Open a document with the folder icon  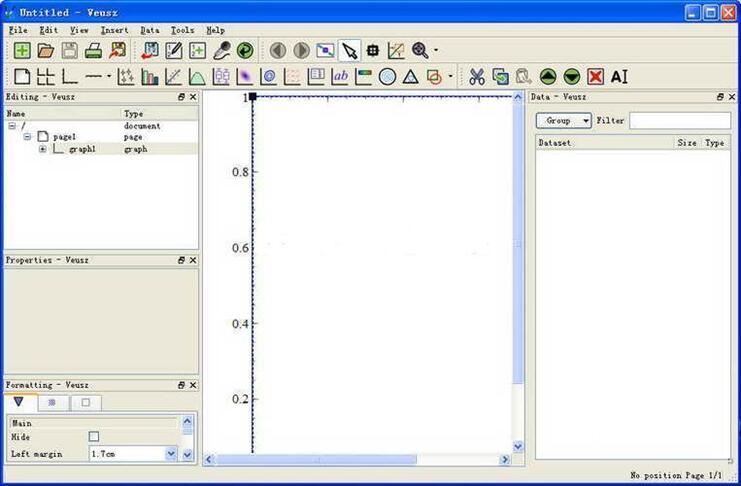pos(46,51)
